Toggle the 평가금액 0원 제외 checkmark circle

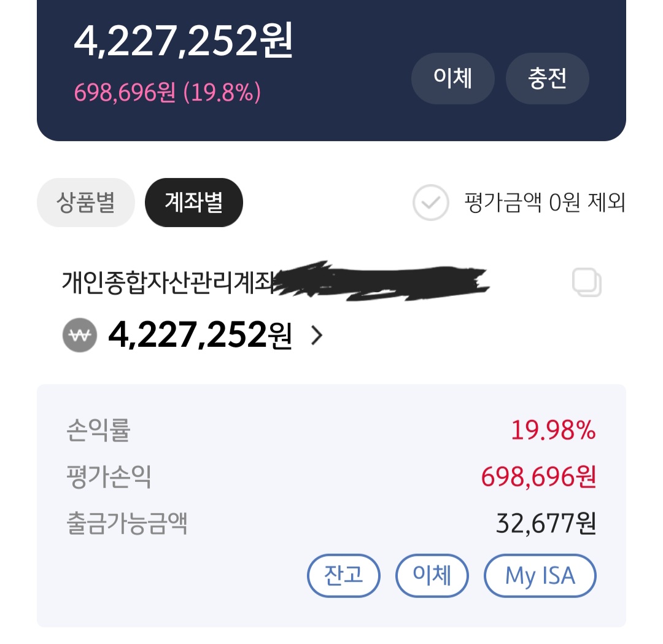click(430, 203)
